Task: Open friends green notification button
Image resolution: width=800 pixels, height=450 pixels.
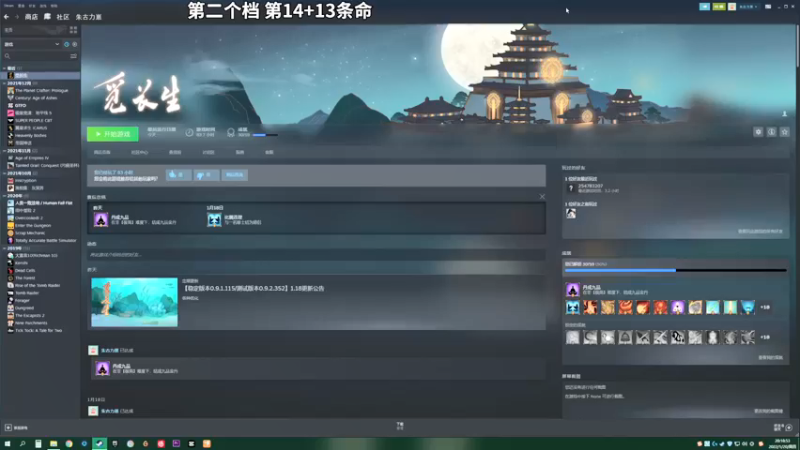Action: click(x=719, y=7)
